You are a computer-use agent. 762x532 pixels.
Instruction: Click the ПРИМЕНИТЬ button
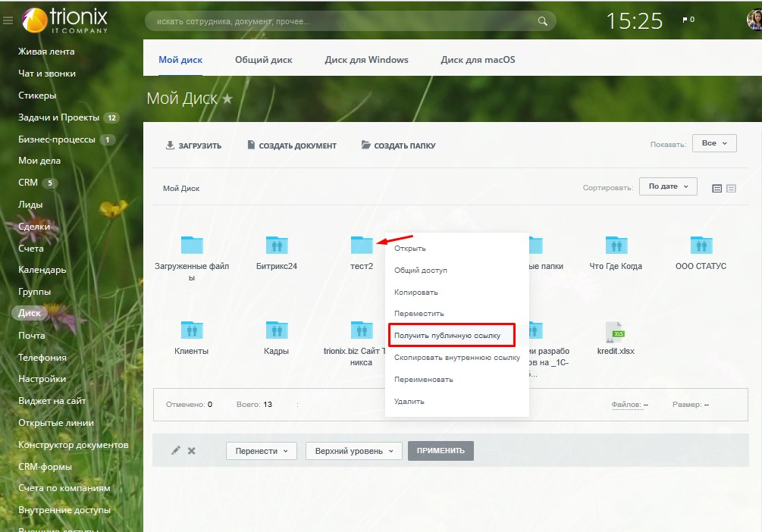coord(441,450)
